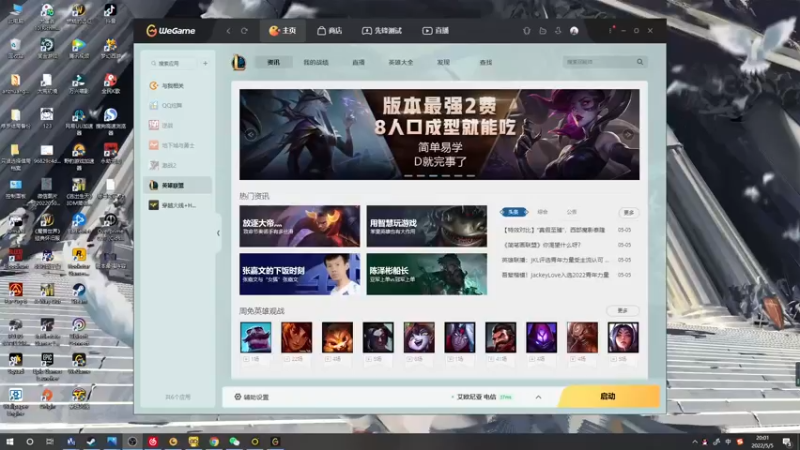
Task: Open the 先锋测试 tab
Action: [382, 31]
